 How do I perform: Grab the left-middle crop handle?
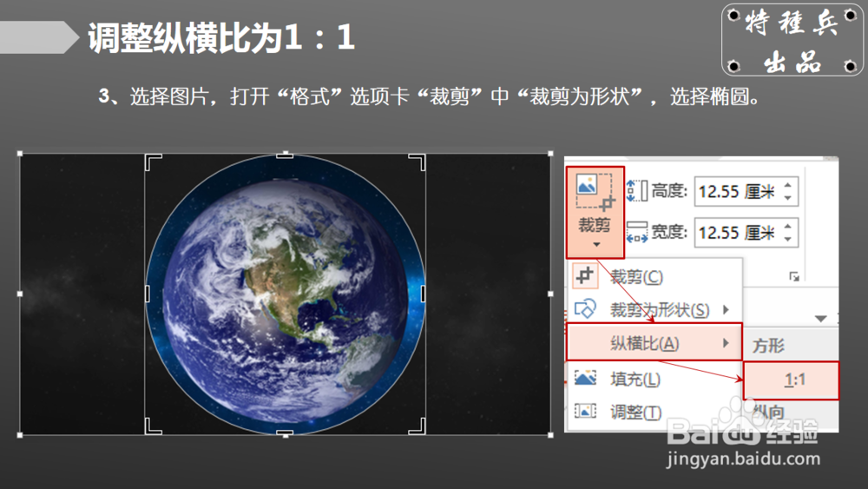148,294
